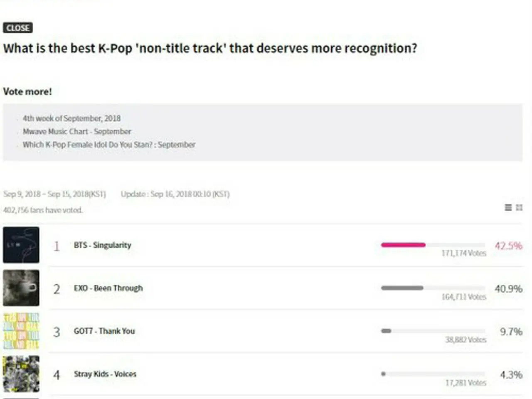Switch to list view icon
Screen dimensions: 532x399
508,207
